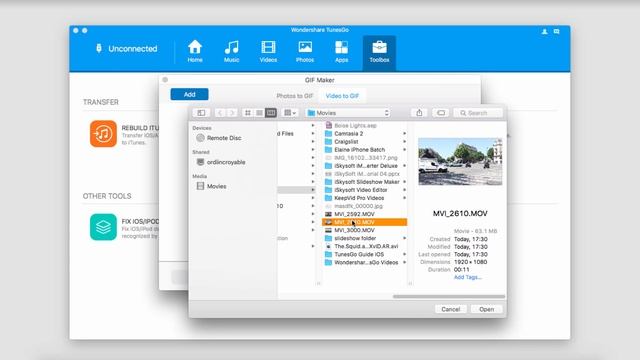Click the Share button in file dialog

coord(419,113)
